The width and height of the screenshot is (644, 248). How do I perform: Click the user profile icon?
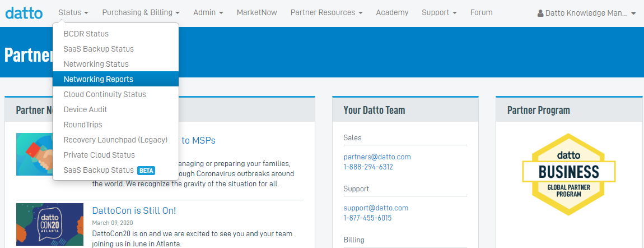540,13
